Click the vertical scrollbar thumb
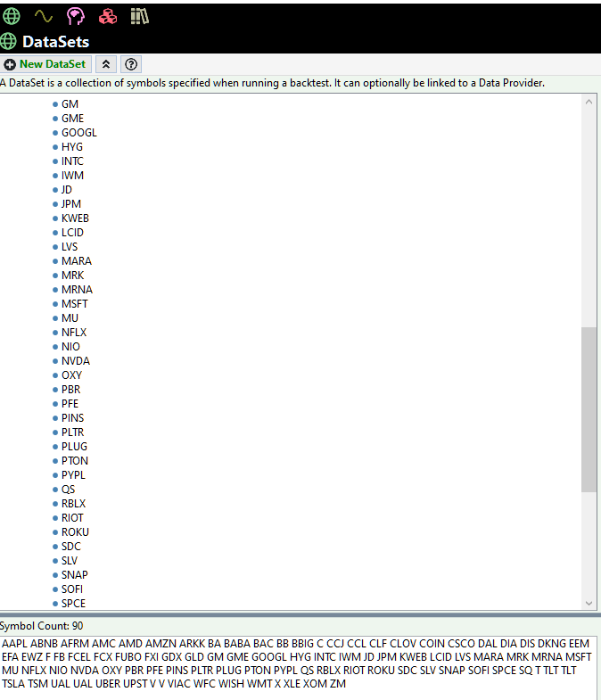The height and width of the screenshot is (700, 601). click(x=589, y=409)
